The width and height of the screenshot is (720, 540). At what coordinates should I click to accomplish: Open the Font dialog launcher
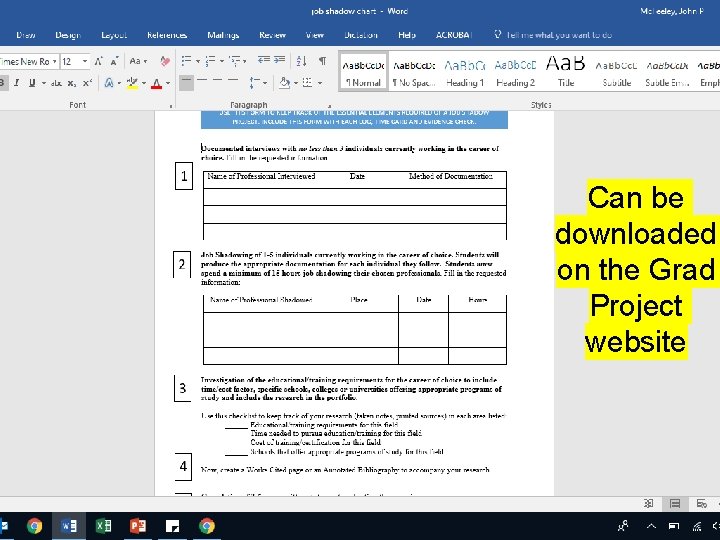click(171, 106)
